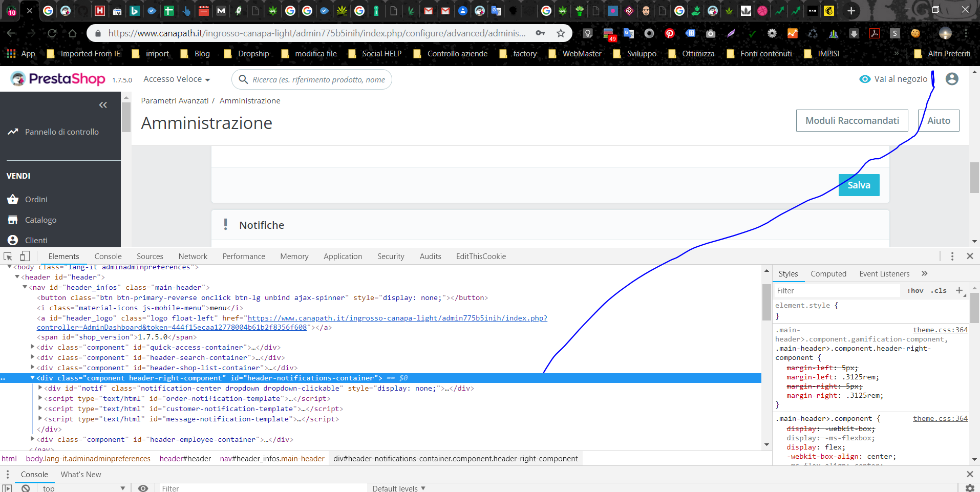Open the EditThisCookie tab

481,256
